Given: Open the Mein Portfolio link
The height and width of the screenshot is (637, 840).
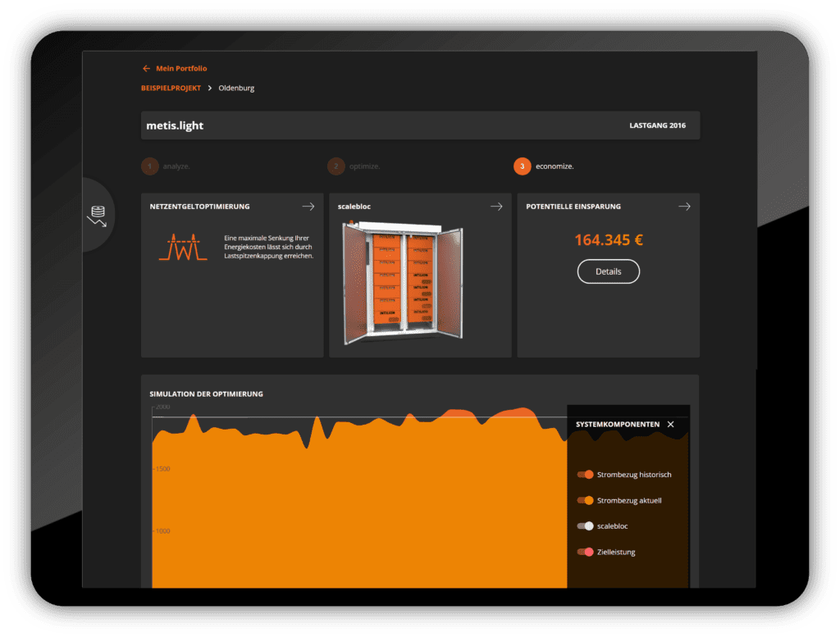Looking at the screenshot, I should (181, 69).
